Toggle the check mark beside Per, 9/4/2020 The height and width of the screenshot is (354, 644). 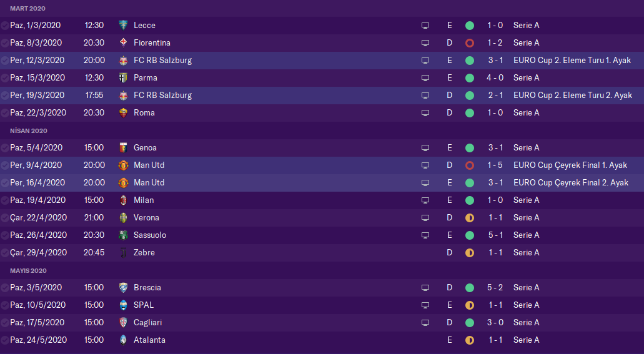pyautogui.click(x=5, y=165)
